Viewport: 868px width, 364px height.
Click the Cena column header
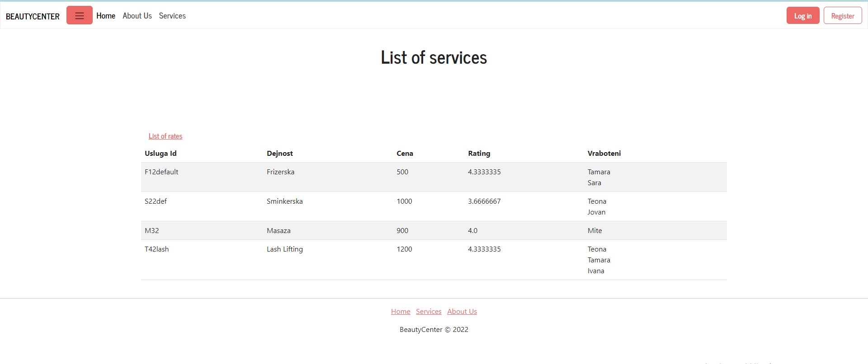click(x=405, y=154)
